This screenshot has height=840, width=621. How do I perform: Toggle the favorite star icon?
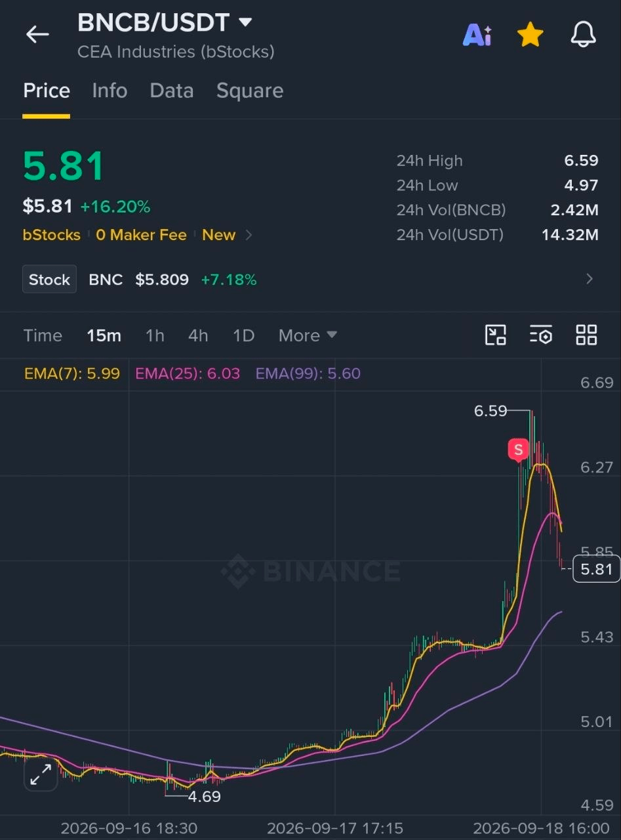(x=530, y=35)
